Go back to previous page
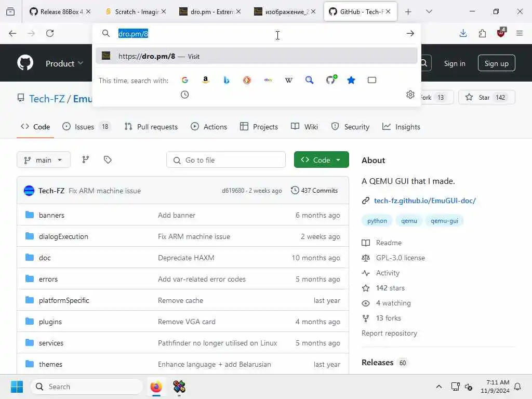The image size is (532, 399). [12, 33]
